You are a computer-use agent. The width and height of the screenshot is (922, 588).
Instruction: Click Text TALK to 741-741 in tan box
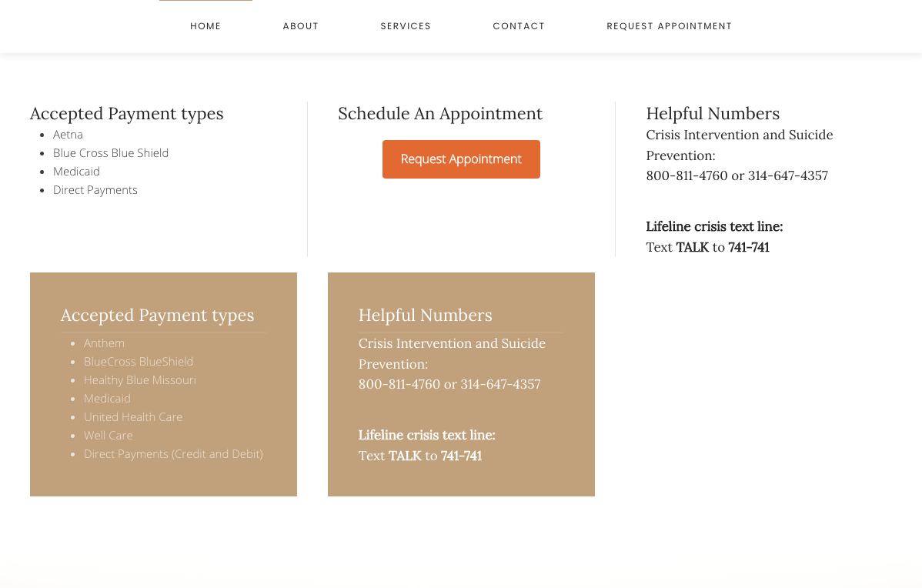coord(420,456)
